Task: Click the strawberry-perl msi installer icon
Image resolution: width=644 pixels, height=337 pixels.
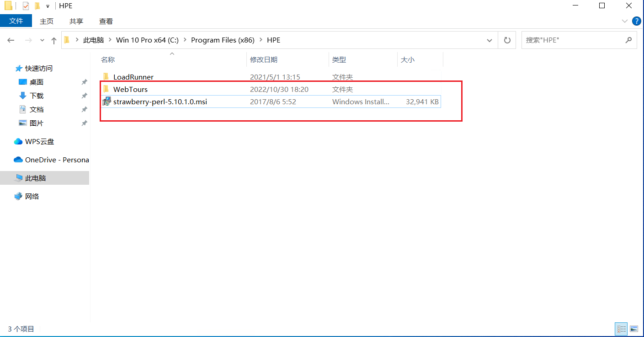Action: click(x=106, y=102)
